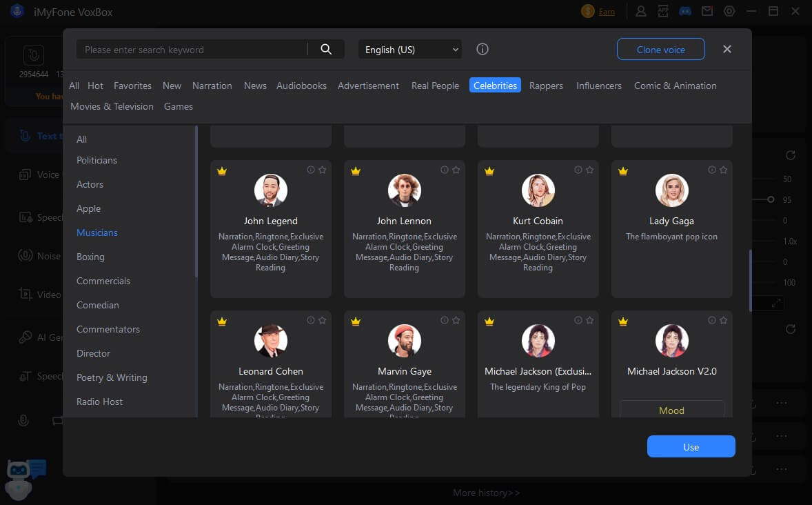Open the Rappers tab
This screenshot has width=812, height=505.
pyautogui.click(x=546, y=86)
